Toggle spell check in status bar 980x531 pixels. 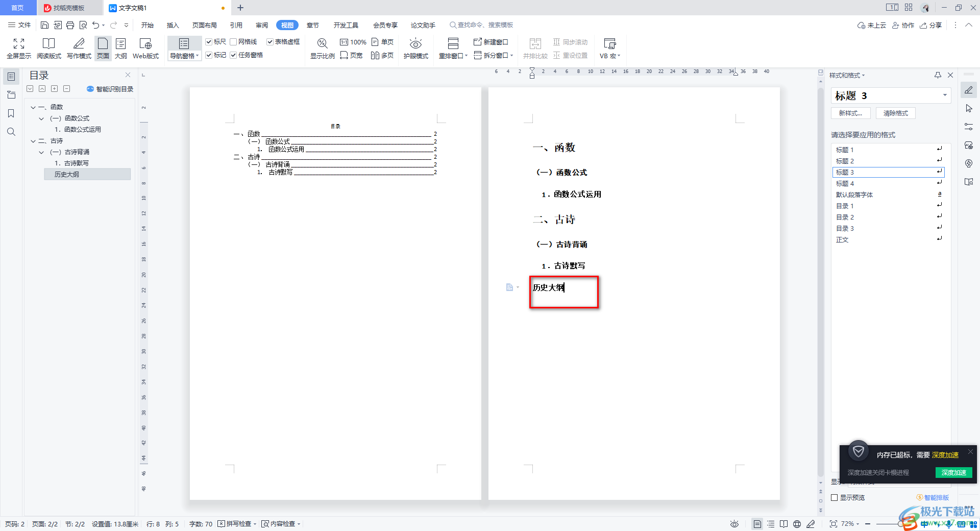[237, 524]
